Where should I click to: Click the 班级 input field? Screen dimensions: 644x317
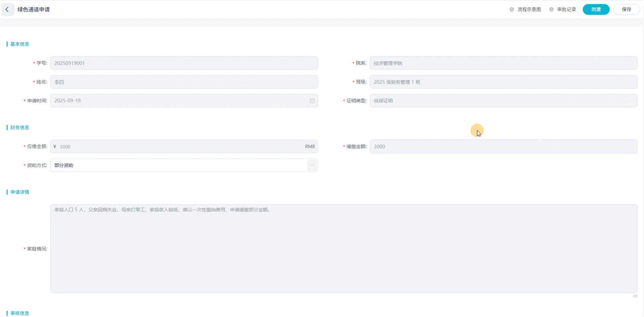click(503, 82)
